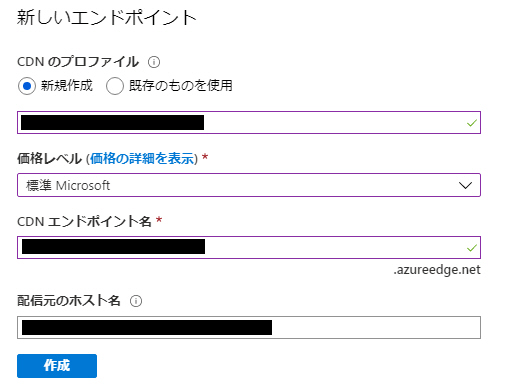Click the 作成 button
Image resolution: width=506 pixels, height=390 pixels.
coord(57,366)
